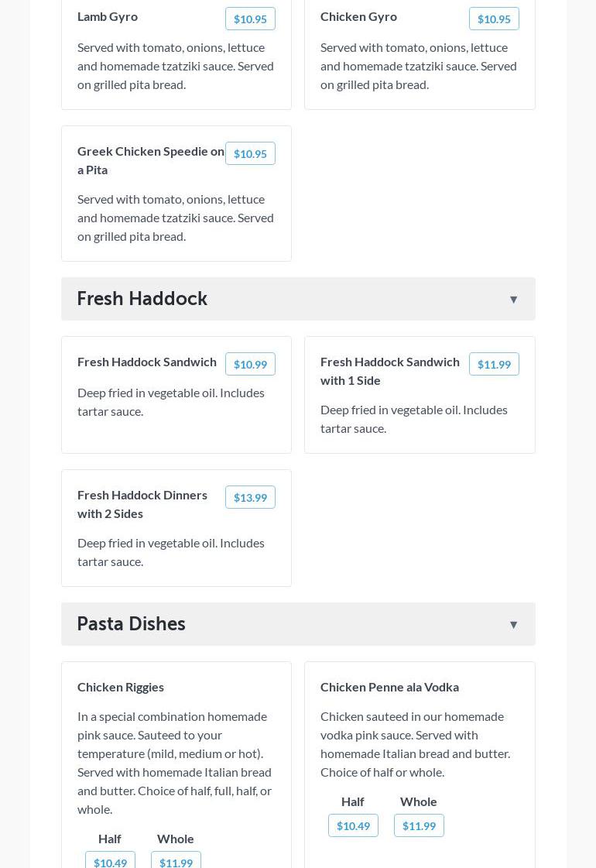The image size is (596, 868).
Task: Choose Half Chicken Penne ala Vodka $10.49
Action: (x=353, y=825)
